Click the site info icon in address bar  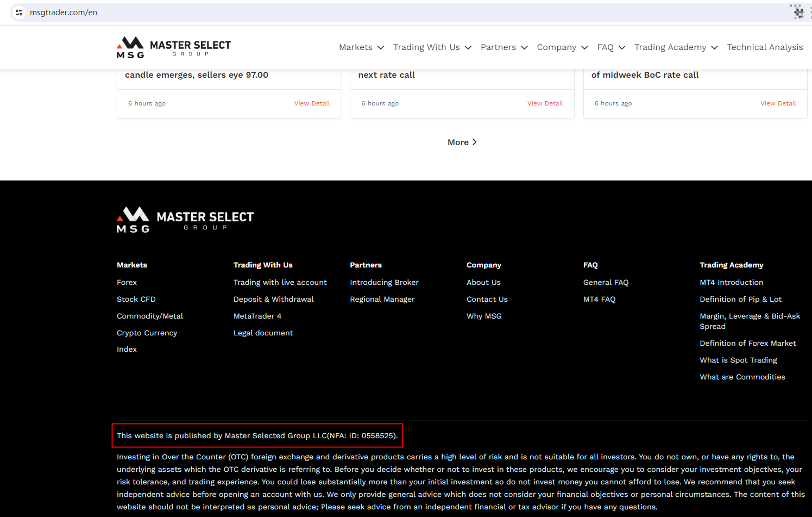pyautogui.click(x=19, y=13)
